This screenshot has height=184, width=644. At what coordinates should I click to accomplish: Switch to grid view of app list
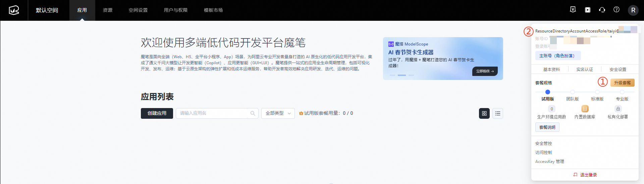pyautogui.click(x=484, y=113)
